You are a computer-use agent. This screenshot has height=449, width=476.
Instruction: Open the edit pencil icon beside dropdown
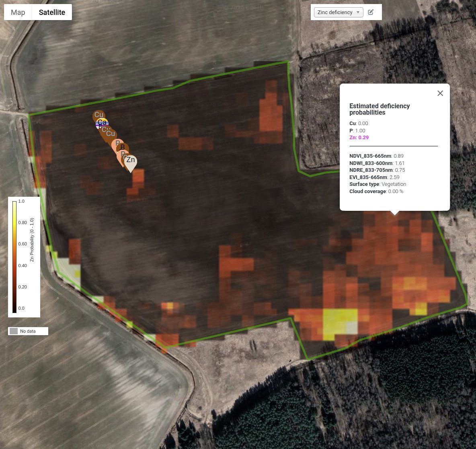(x=371, y=12)
